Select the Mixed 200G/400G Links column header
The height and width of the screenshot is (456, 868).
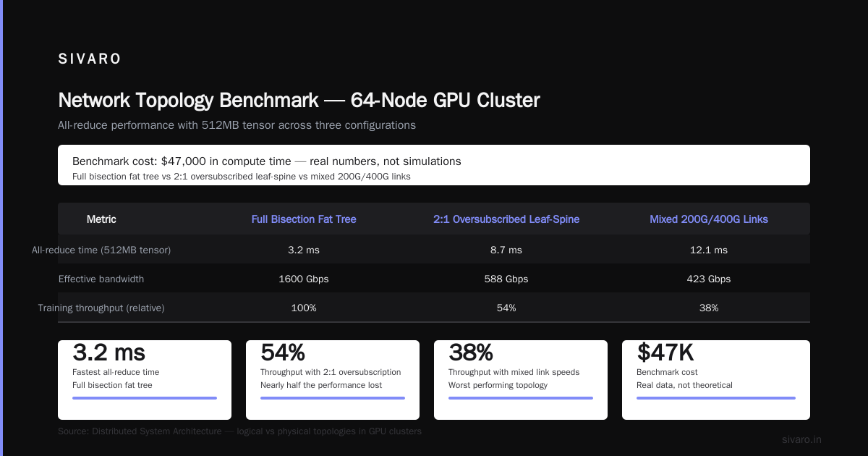[709, 219]
